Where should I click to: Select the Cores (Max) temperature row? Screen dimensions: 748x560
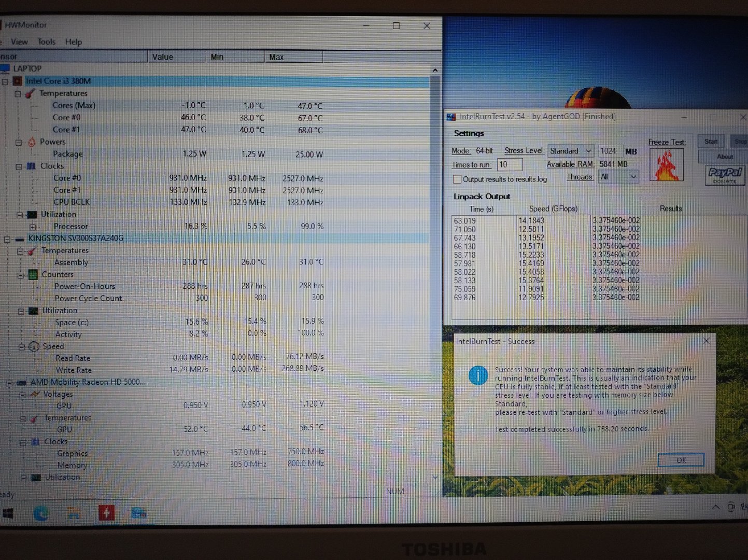tap(215, 106)
